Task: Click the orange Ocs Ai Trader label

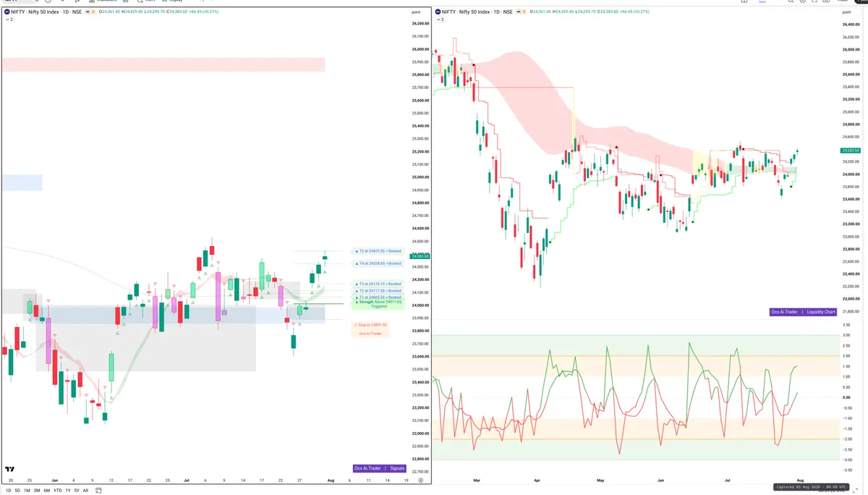Action: click(x=370, y=333)
